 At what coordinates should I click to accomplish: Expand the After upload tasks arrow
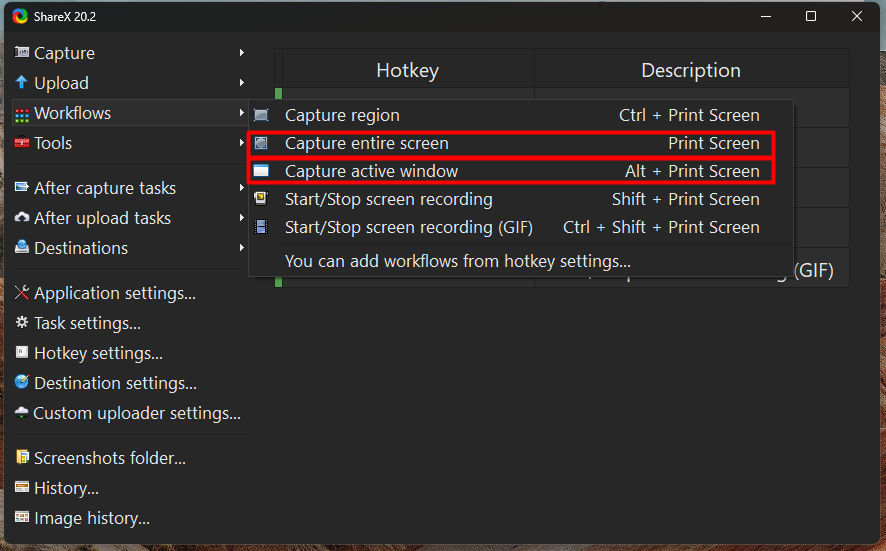point(242,218)
